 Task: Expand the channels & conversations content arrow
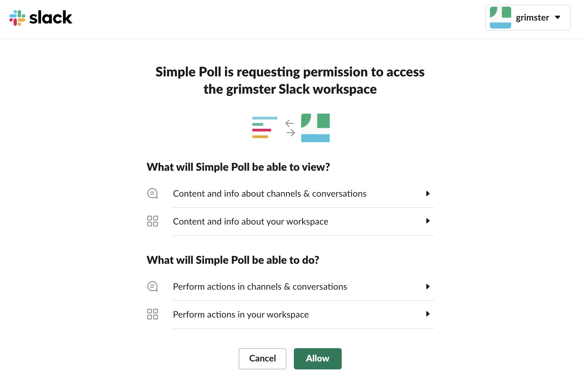428,193
